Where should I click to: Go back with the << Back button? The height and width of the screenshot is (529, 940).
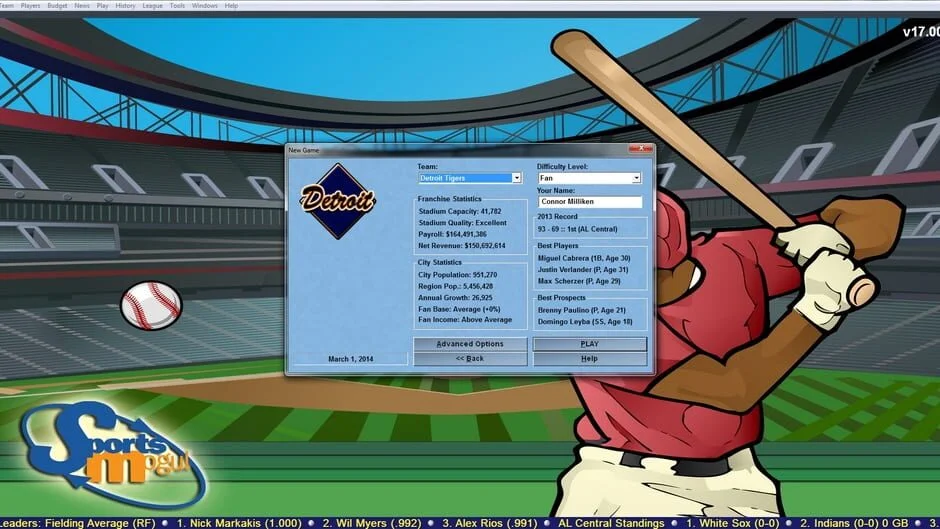pos(470,359)
